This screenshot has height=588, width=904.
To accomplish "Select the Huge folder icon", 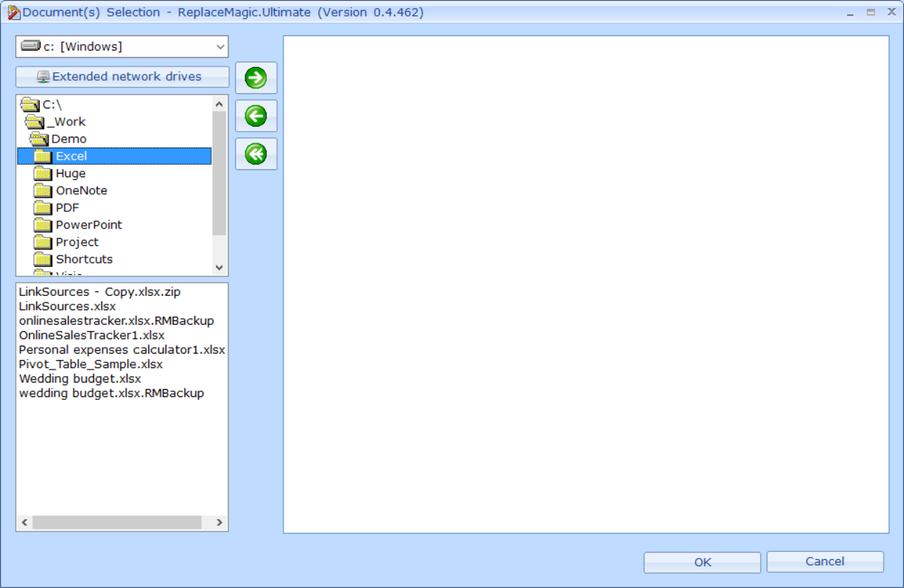I will click(x=43, y=174).
